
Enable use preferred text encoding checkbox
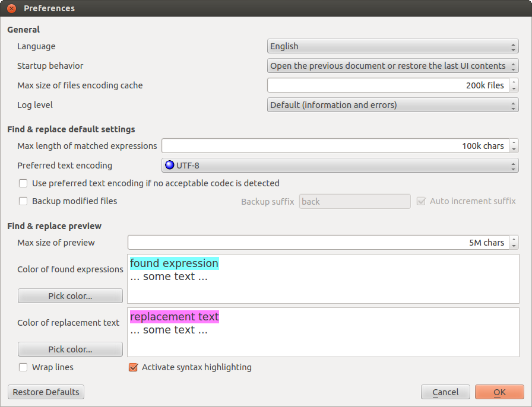[23, 183]
